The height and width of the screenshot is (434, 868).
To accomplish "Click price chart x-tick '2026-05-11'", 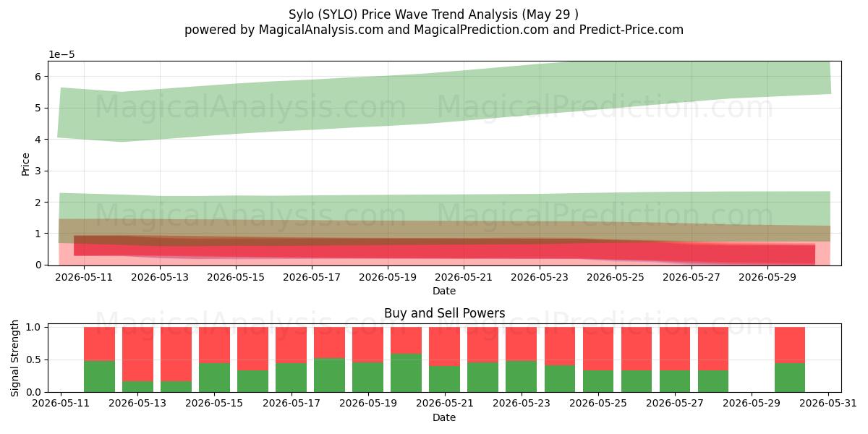I will pos(84,276).
